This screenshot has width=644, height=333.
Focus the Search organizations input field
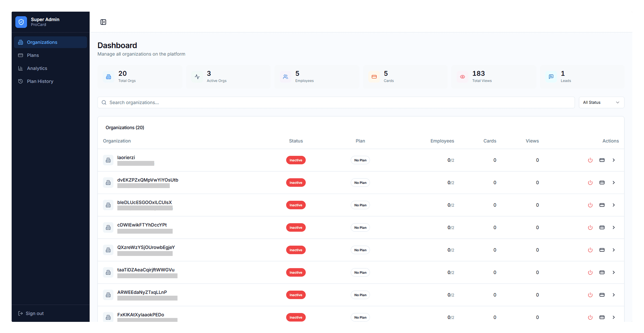(x=336, y=103)
